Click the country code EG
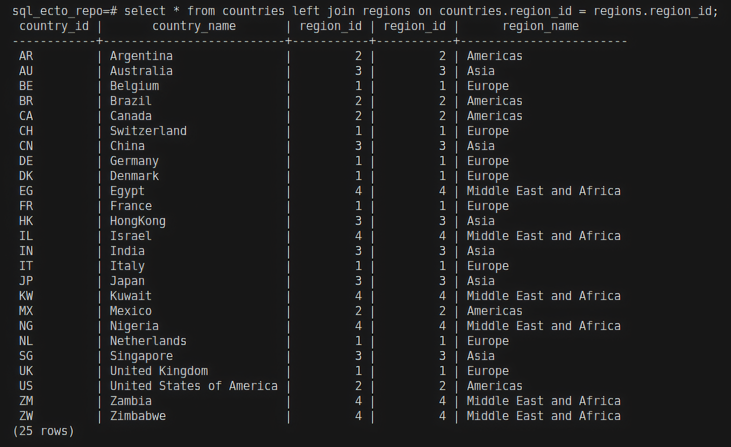Screen dimensions: 731x447 click(x=26, y=191)
